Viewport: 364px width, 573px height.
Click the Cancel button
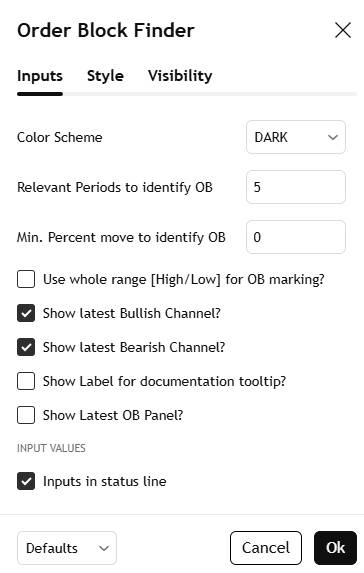(266, 548)
